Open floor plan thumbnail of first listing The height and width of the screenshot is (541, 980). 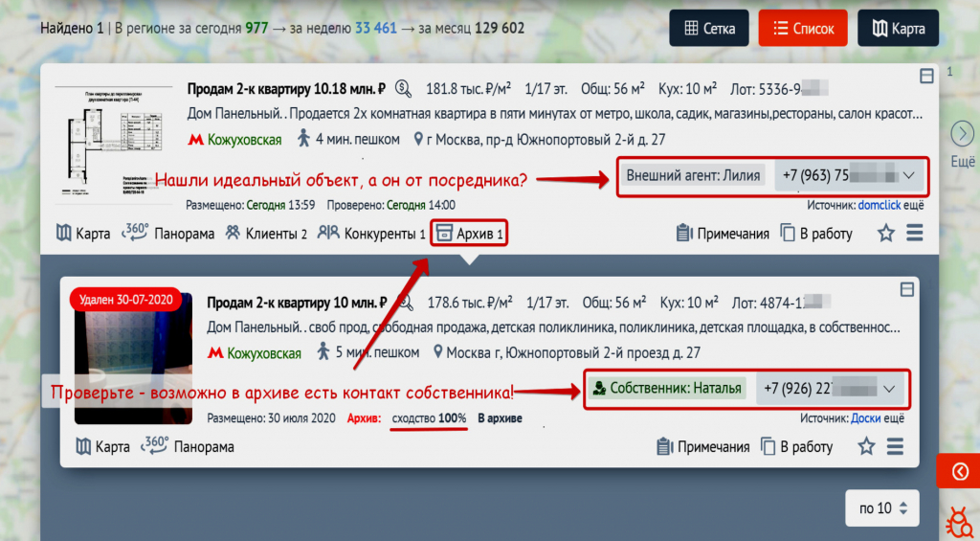point(114,145)
